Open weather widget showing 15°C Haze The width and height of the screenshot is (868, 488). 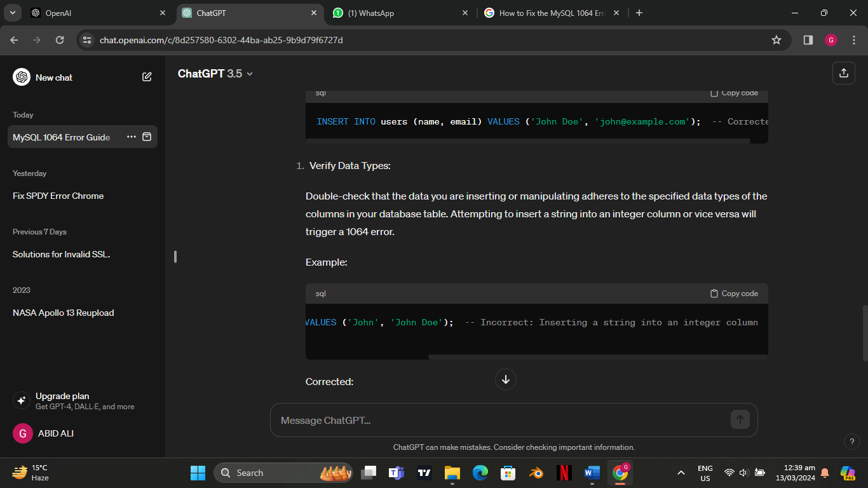32,473
